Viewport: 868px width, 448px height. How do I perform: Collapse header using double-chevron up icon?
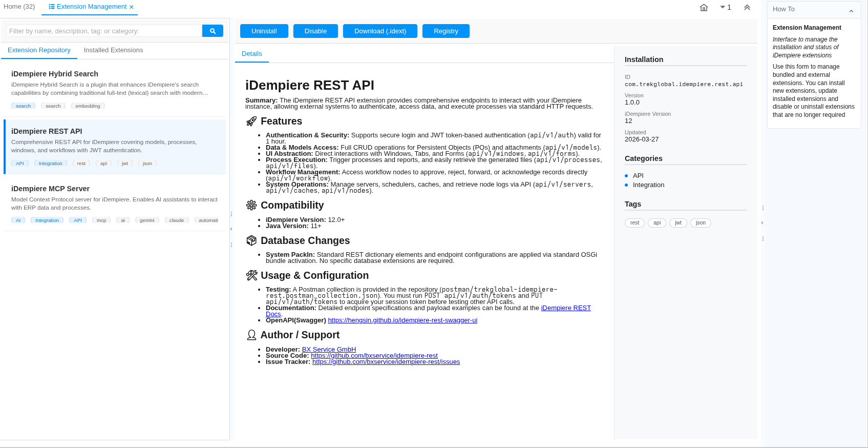click(x=747, y=7)
